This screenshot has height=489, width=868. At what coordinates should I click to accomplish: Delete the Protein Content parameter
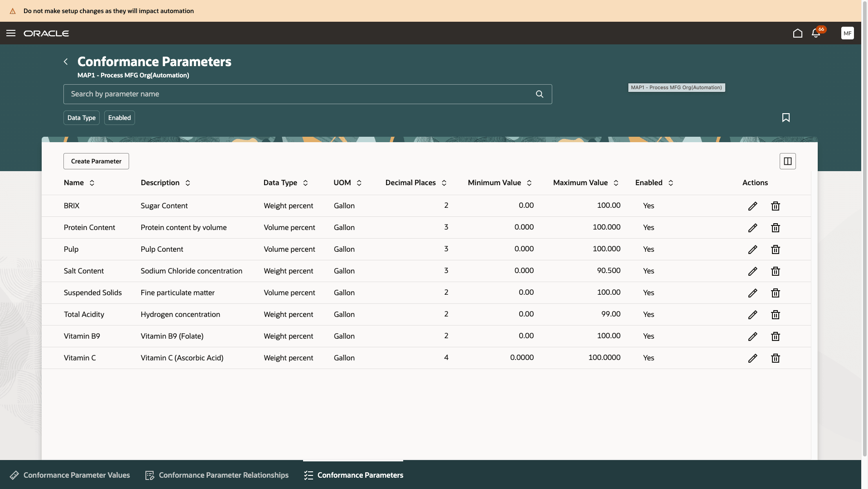(776, 228)
